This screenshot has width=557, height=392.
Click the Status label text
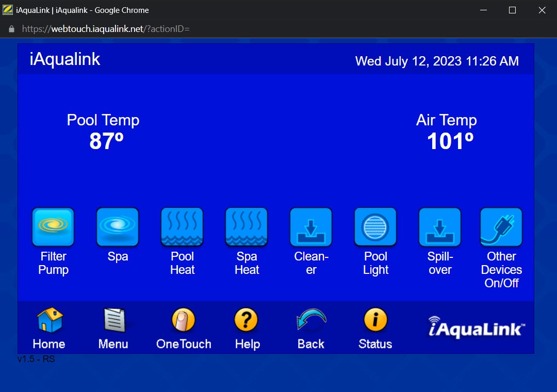point(375,344)
